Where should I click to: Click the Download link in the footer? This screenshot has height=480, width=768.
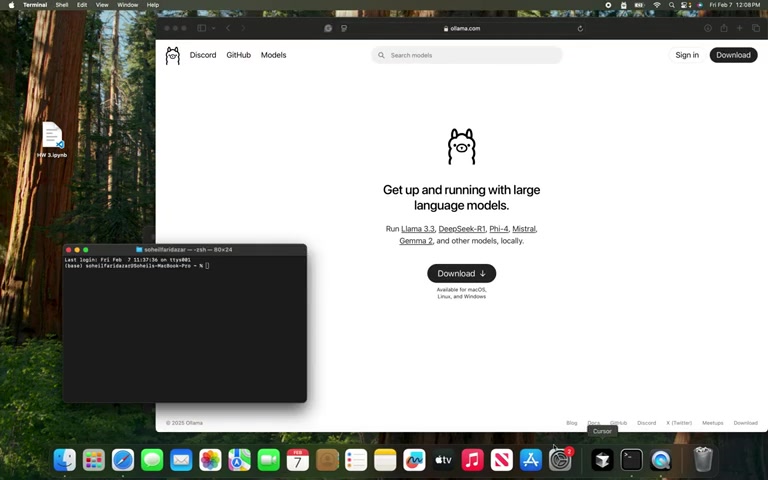tap(745, 423)
